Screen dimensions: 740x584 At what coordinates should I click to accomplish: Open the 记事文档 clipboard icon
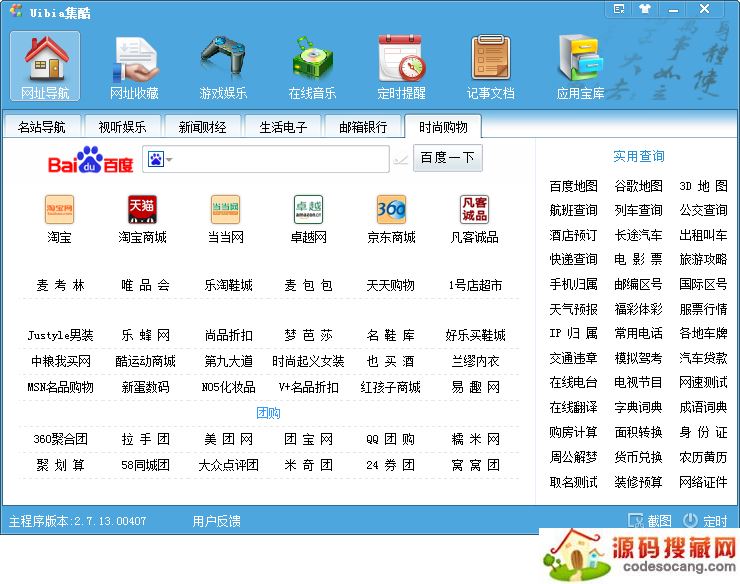click(490, 66)
